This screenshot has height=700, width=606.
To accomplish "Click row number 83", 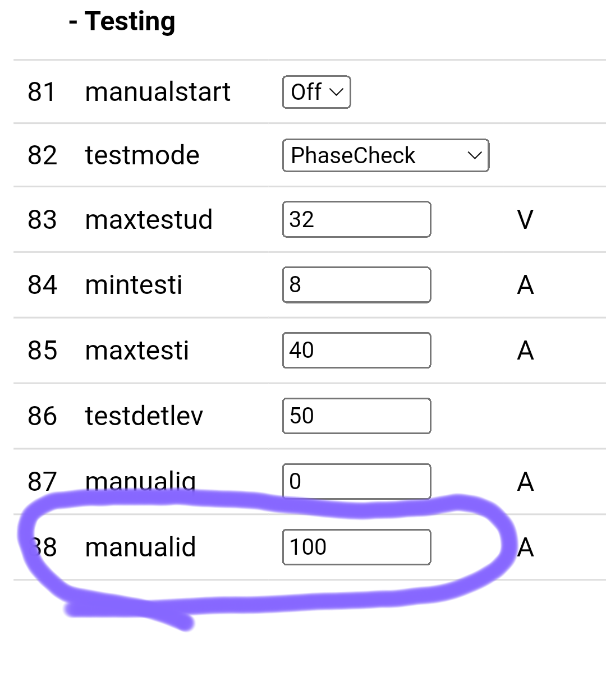I will pos(42,219).
